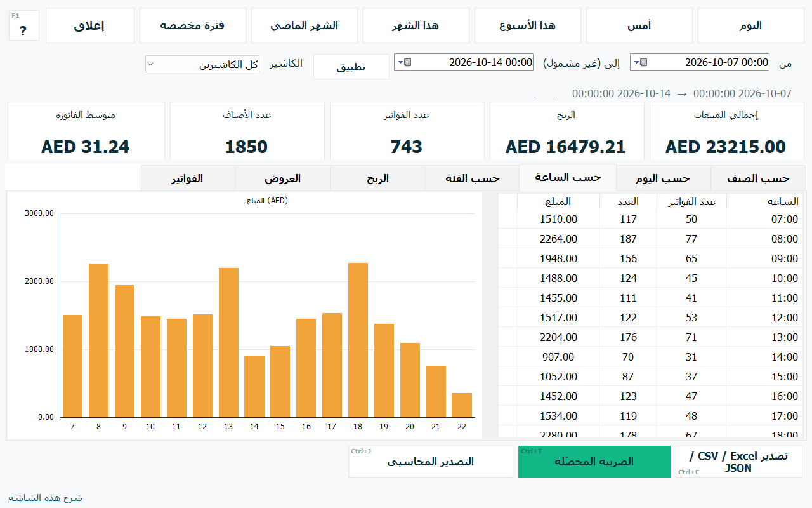Click the 'من' start date field
The image size is (812, 508).
click(x=699, y=62)
